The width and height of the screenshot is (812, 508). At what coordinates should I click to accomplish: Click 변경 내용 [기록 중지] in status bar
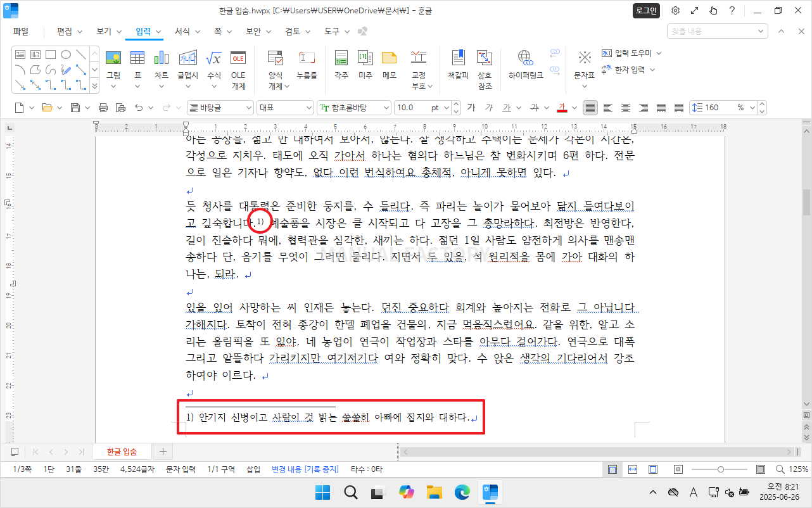[305, 469]
